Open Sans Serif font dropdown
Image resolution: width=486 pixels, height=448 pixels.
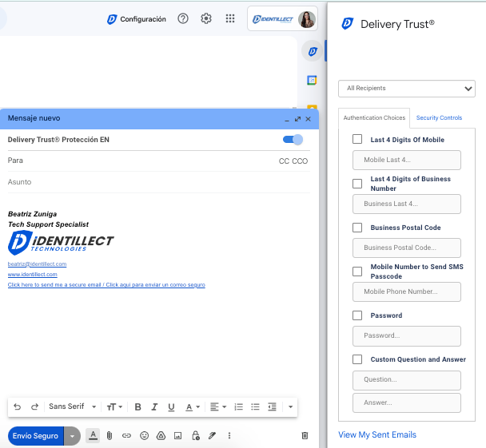click(73, 406)
